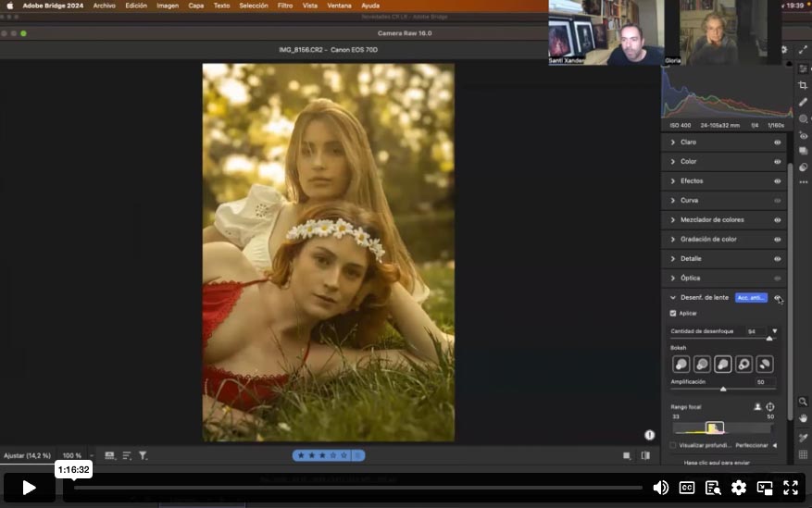
Task: Open Camera Raw settings gear
Action: 784,50
